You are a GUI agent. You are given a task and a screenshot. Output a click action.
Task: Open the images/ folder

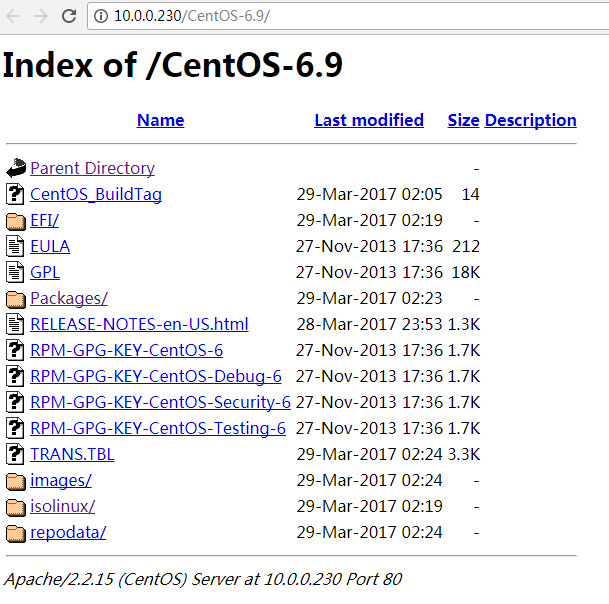click(x=61, y=480)
